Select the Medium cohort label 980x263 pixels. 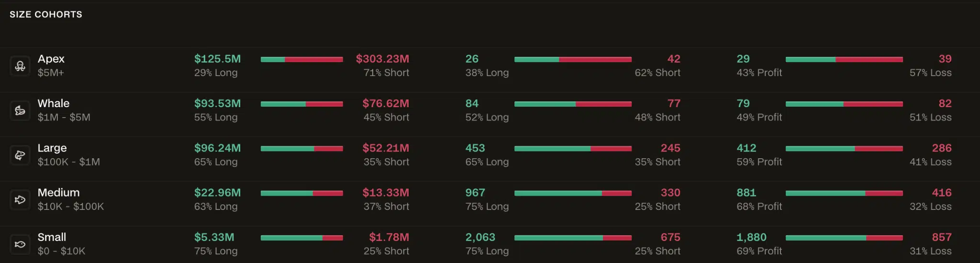click(x=59, y=193)
